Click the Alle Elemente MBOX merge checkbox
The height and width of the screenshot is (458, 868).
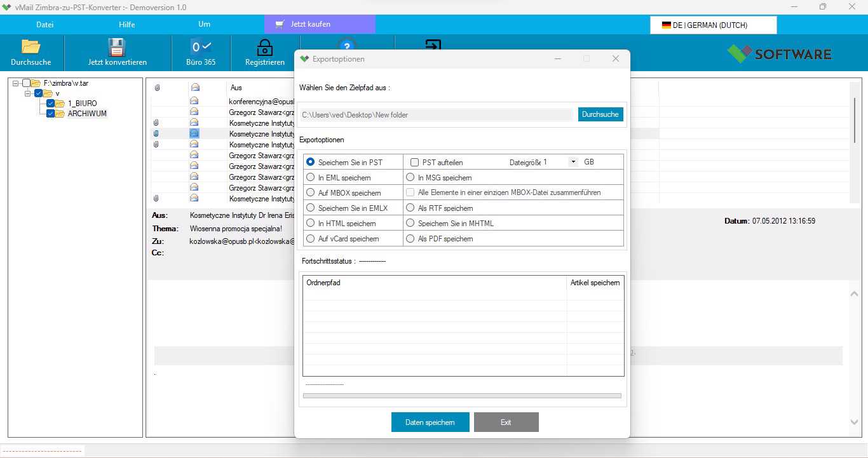point(410,192)
